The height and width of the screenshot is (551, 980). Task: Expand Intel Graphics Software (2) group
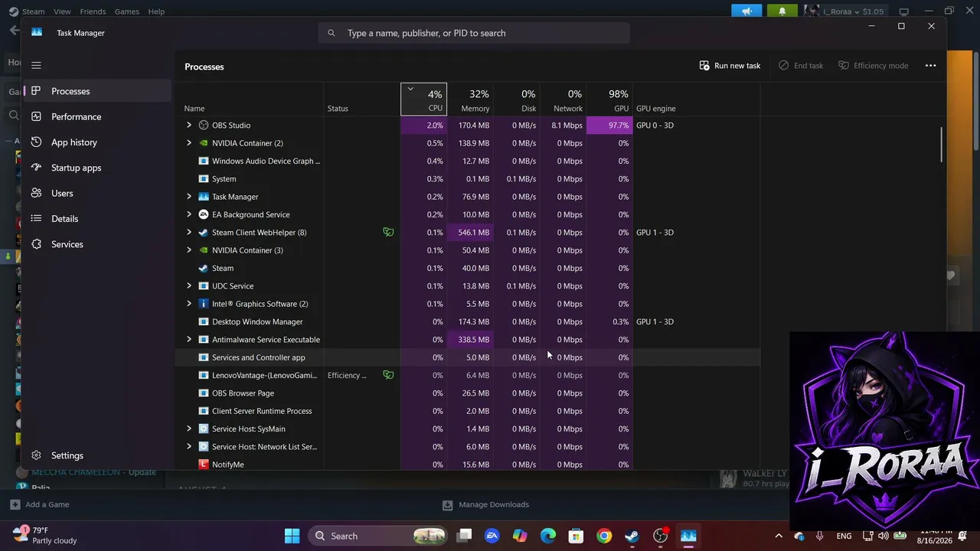coord(189,304)
